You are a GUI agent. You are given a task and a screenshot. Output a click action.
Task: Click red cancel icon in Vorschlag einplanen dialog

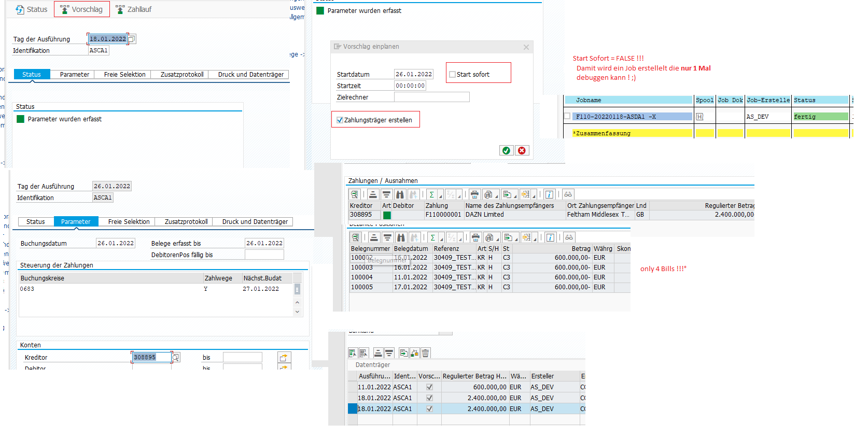coord(522,150)
